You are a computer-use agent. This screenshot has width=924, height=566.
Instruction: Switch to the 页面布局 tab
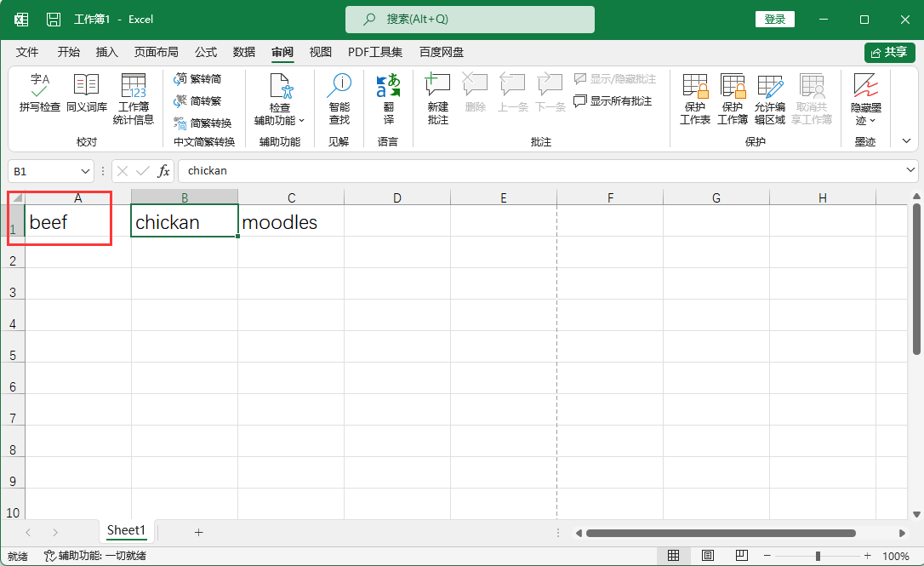click(157, 53)
